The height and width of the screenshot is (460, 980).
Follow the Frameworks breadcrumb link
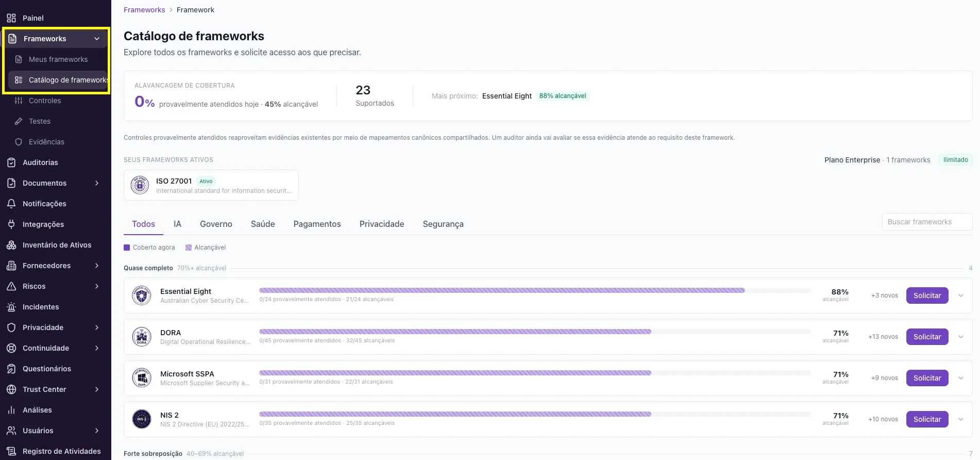coord(144,10)
